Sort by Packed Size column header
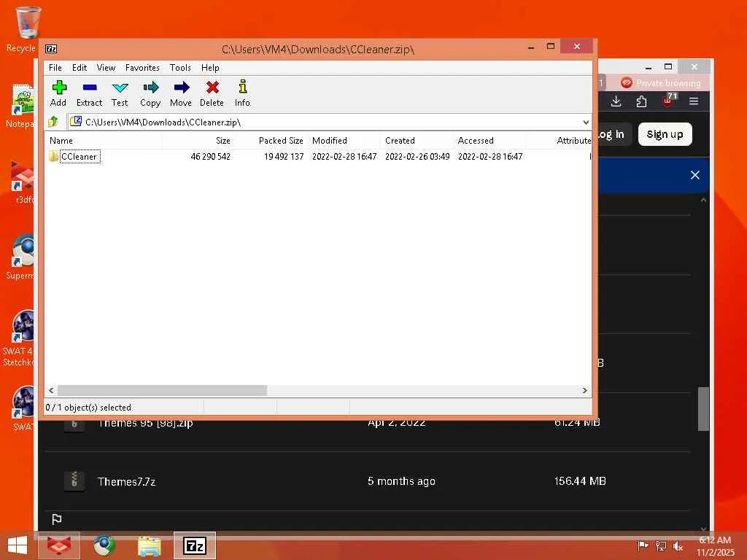This screenshot has width=747, height=560. tap(271, 141)
